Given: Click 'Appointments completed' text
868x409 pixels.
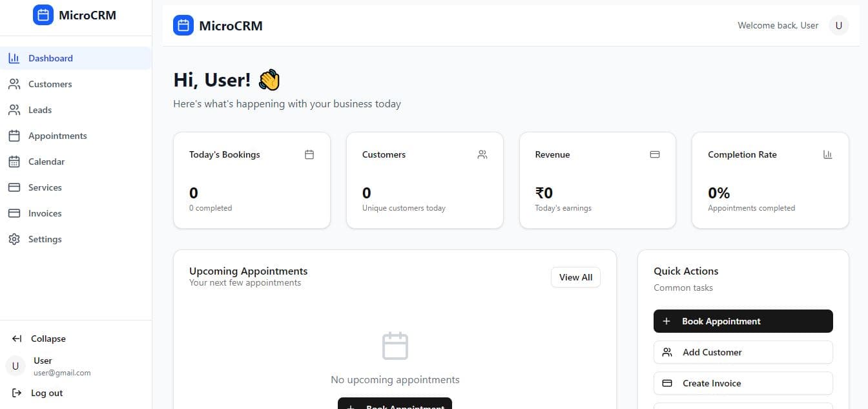Looking at the screenshot, I should [x=751, y=208].
